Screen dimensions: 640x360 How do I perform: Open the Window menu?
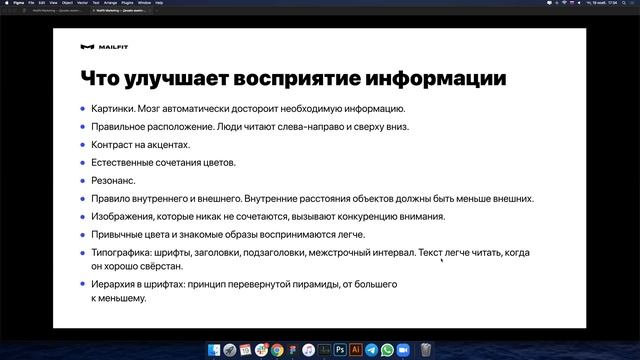point(144,3)
